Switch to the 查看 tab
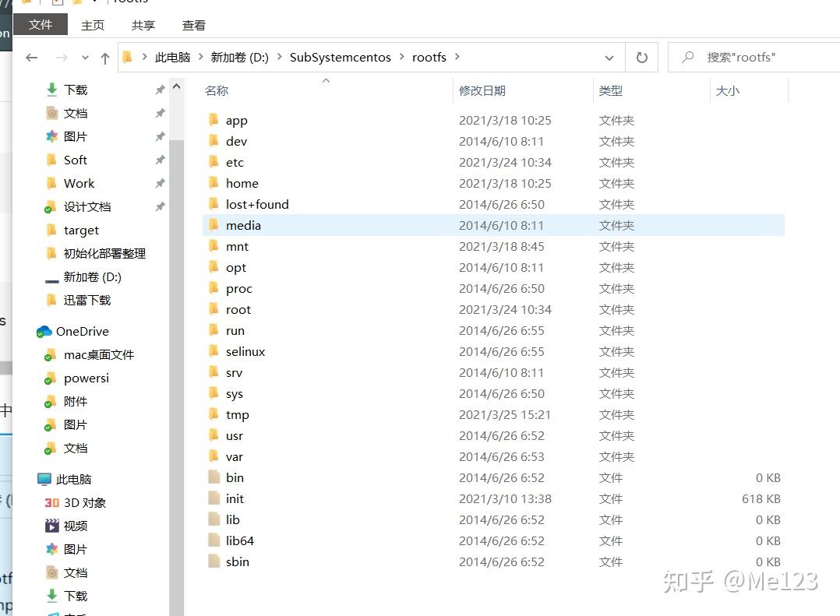This screenshot has height=616, width=840. click(x=193, y=25)
